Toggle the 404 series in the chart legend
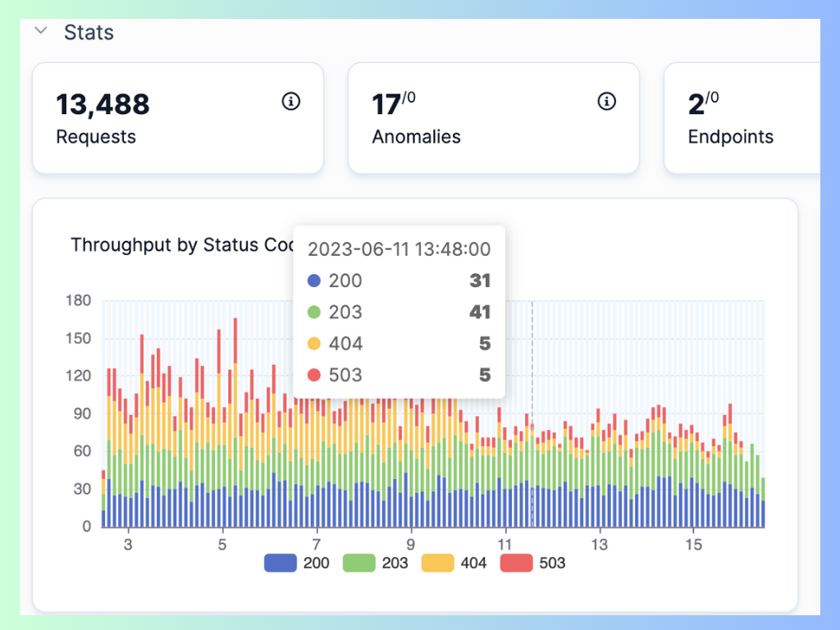840x630 pixels. pyautogui.click(x=437, y=563)
